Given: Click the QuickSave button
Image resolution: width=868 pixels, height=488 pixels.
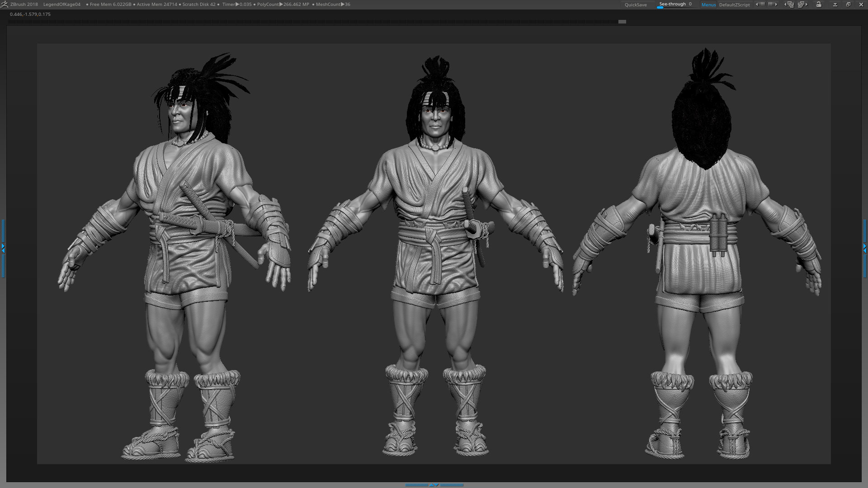Looking at the screenshot, I should (x=636, y=5).
